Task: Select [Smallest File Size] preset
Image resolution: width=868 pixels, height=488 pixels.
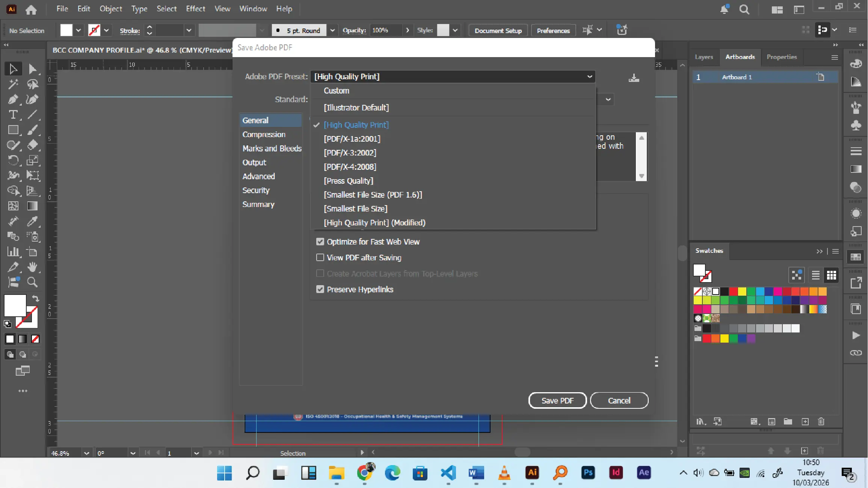Action: (x=355, y=209)
